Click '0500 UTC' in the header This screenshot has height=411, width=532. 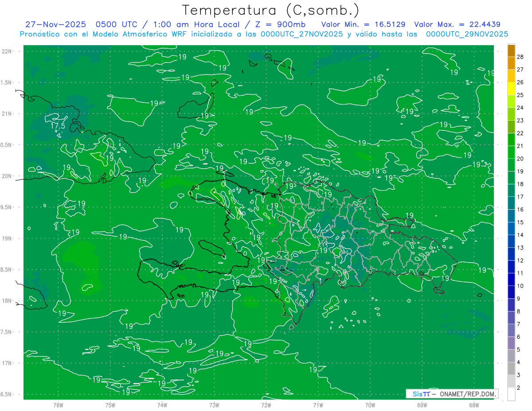click(x=116, y=25)
